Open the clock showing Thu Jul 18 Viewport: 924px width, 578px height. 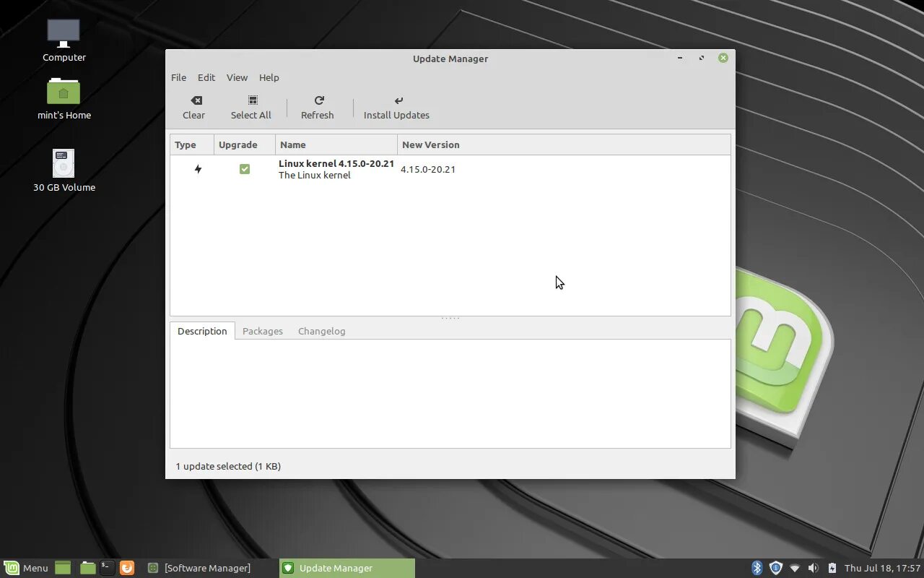click(882, 568)
